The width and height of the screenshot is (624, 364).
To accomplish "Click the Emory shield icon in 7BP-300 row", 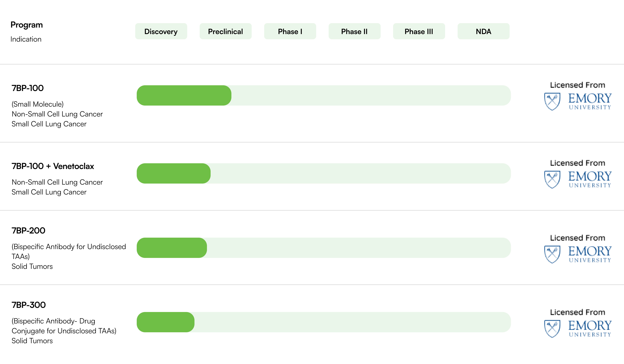I will [552, 328].
